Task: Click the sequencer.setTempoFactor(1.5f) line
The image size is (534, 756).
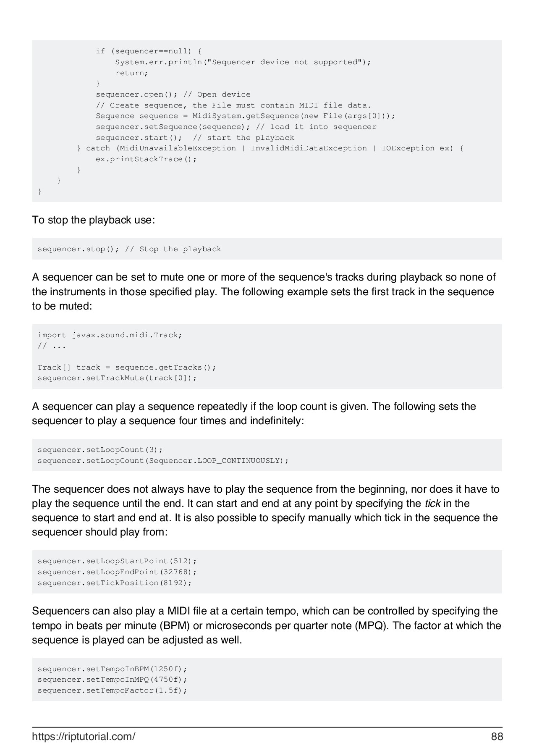Action: [112, 690]
